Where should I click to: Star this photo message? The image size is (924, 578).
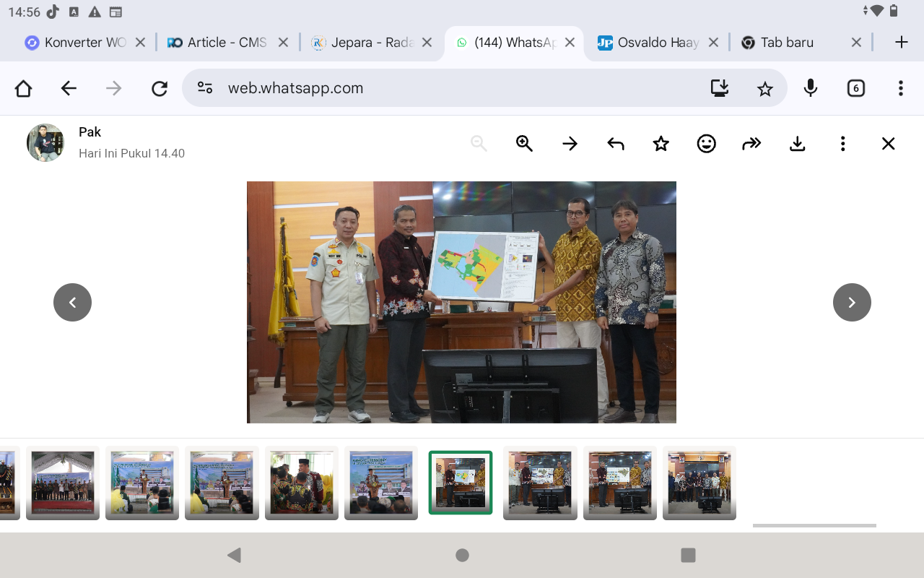point(661,144)
